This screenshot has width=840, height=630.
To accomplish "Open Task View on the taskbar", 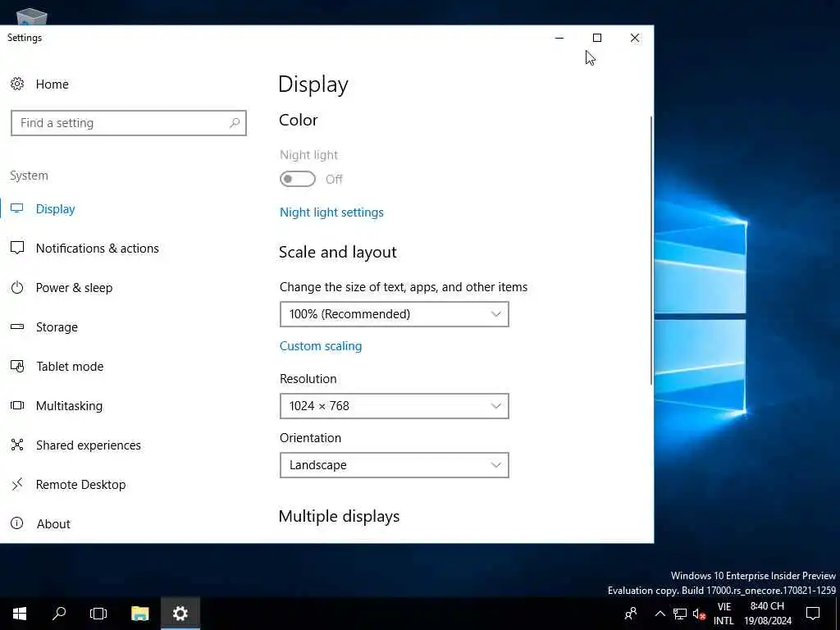I will pyautogui.click(x=98, y=614).
